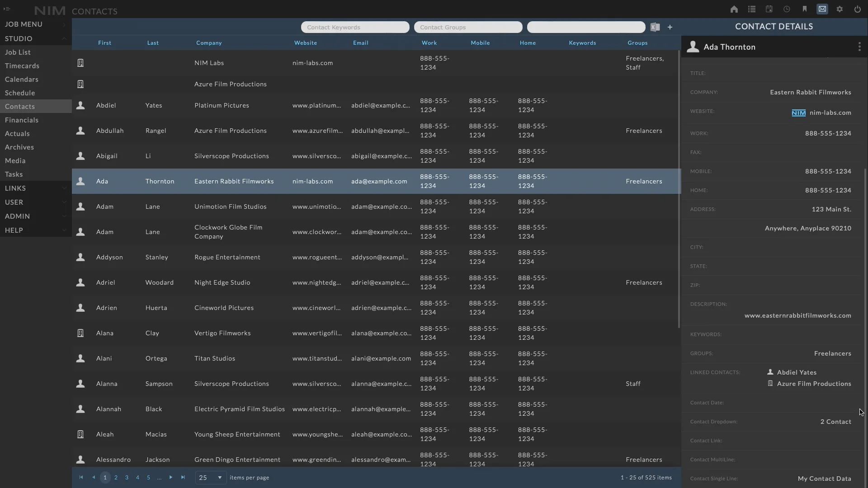Open the home dashboard icon
Viewport: 868px width, 488px height.
tap(734, 9)
